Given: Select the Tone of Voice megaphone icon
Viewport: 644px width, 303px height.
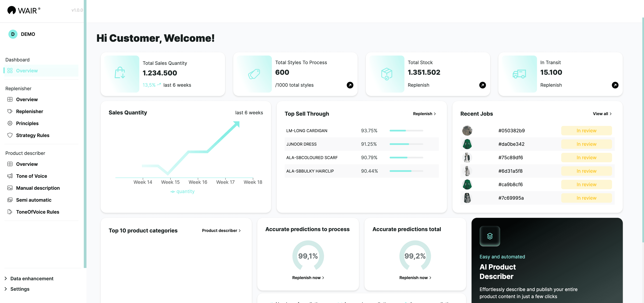Looking at the screenshot, I should (x=10, y=176).
